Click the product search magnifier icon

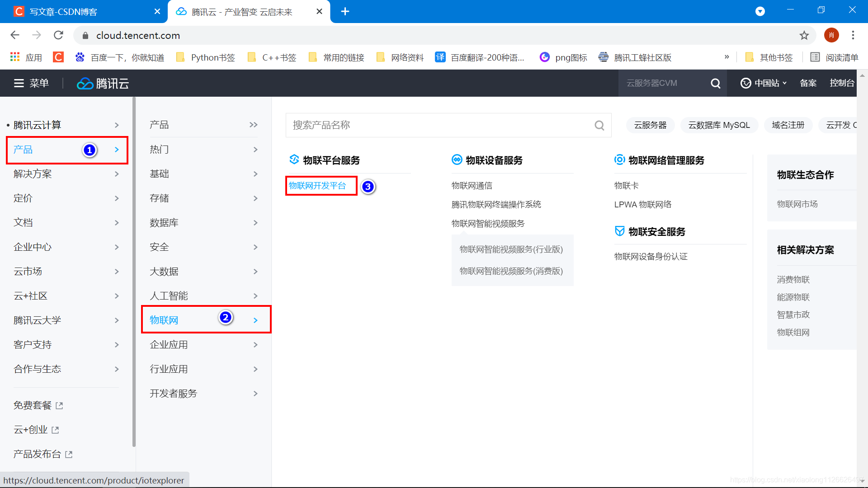[x=599, y=125]
